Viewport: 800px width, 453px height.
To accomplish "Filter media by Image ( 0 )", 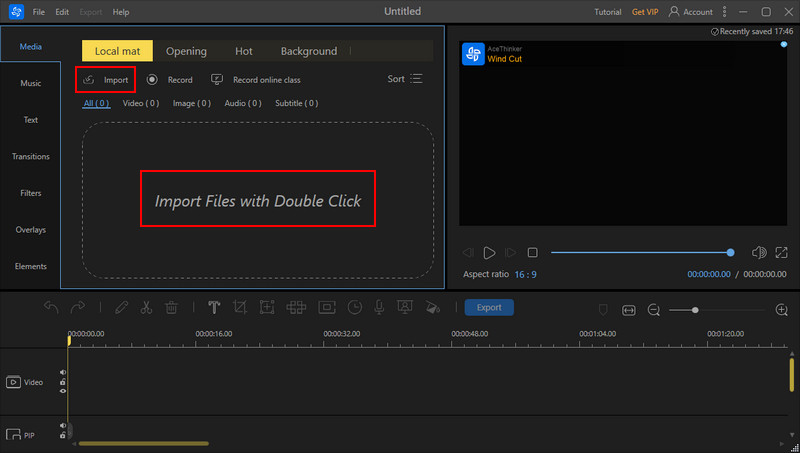I will (192, 103).
